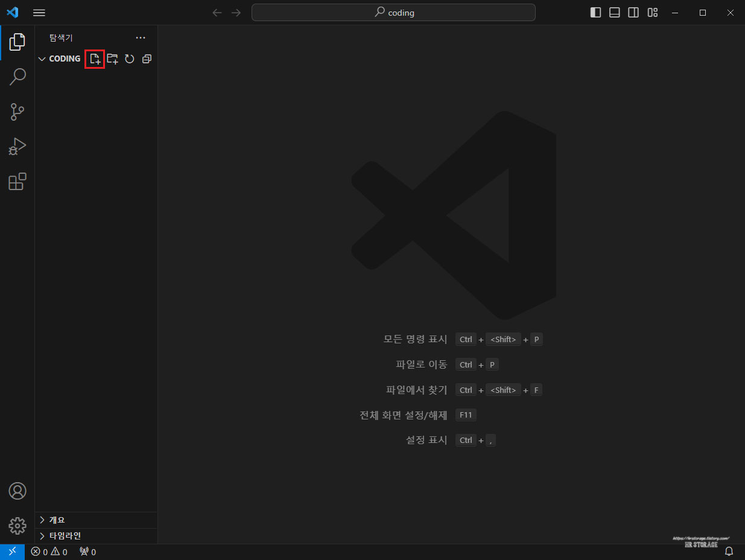
Task: Open remote window from status bar
Action: coord(12,552)
